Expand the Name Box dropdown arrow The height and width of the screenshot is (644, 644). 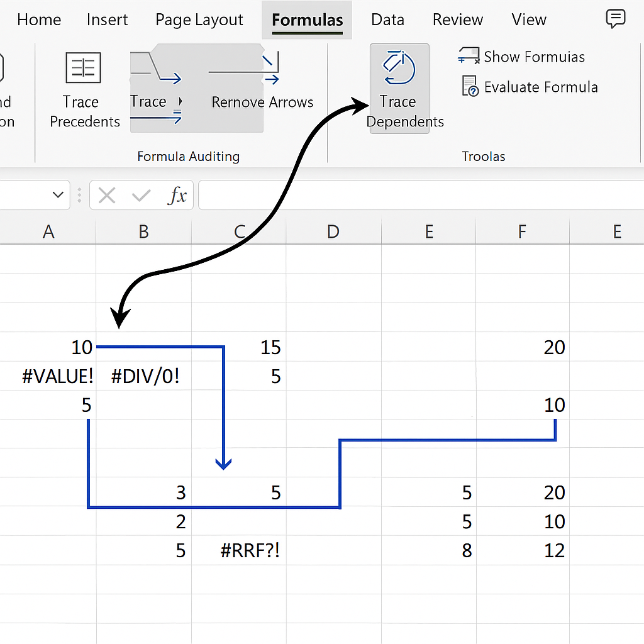click(59, 196)
